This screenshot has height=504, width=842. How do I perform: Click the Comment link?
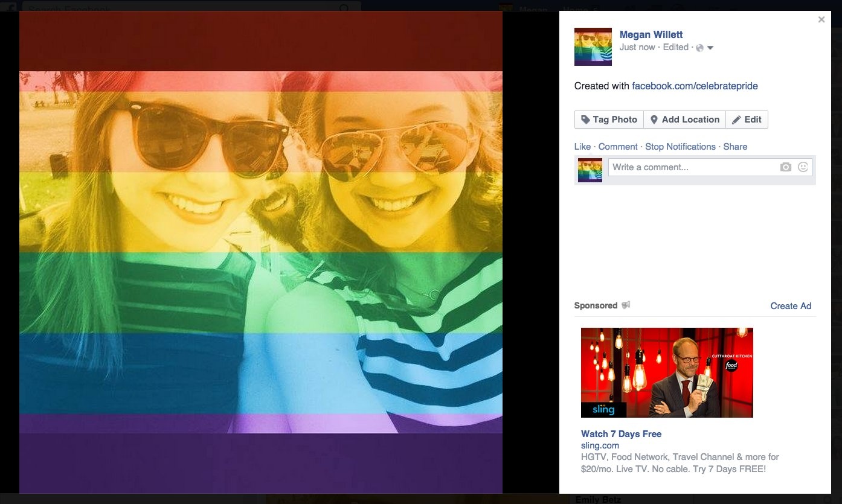tap(617, 147)
